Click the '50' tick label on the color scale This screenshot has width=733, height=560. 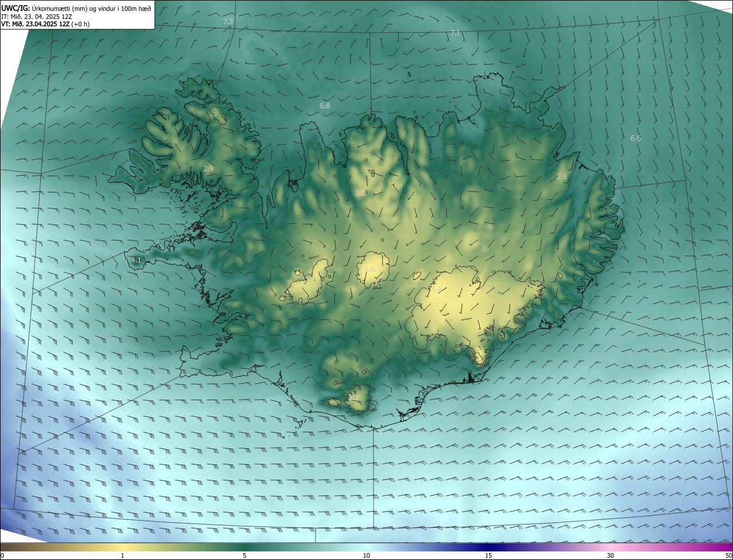[x=728, y=556]
